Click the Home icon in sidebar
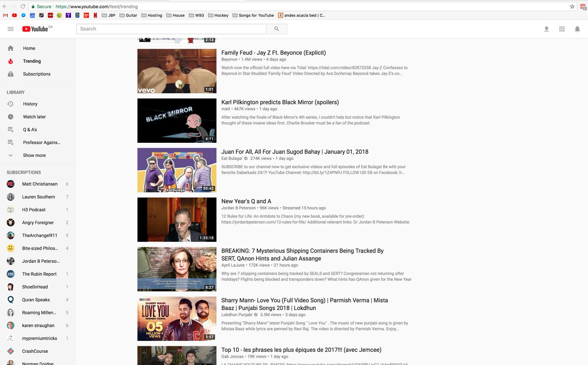 (11, 48)
